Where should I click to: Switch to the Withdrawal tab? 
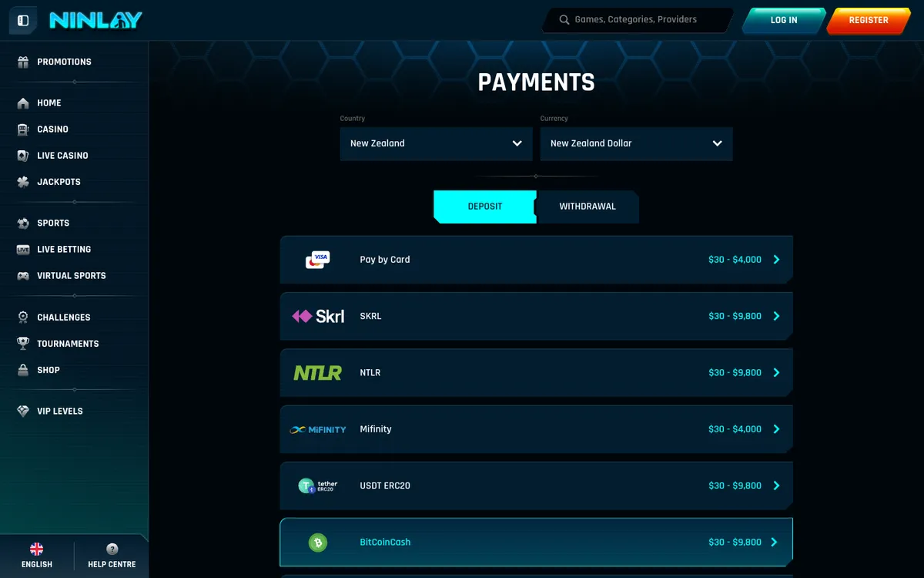[588, 207]
